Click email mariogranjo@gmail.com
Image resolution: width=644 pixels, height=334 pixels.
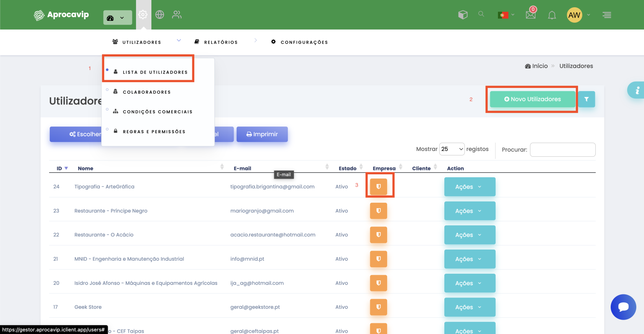pos(262,211)
